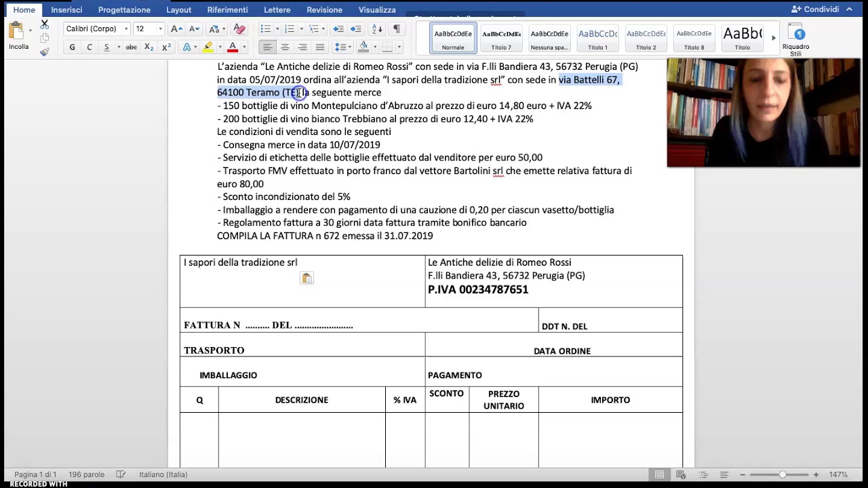Collapse the ribbon with the chevron
The image size is (868, 488).
[849, 9]
